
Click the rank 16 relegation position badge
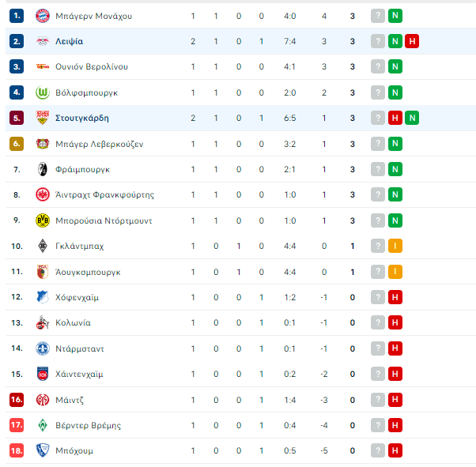point(17,400)
